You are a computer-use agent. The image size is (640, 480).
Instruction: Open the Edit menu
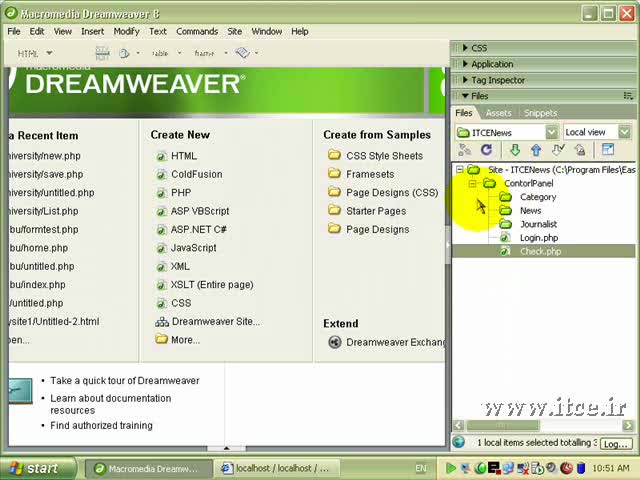click(x=37, y=31)
